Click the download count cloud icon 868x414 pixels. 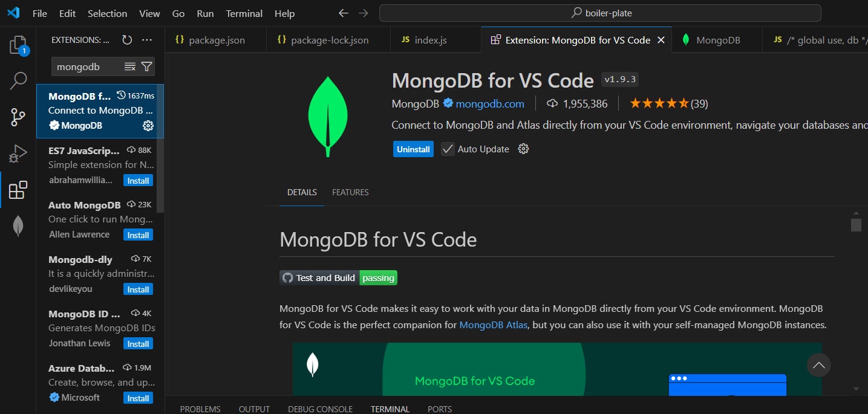pyautogui.click(x=552, y=104)
